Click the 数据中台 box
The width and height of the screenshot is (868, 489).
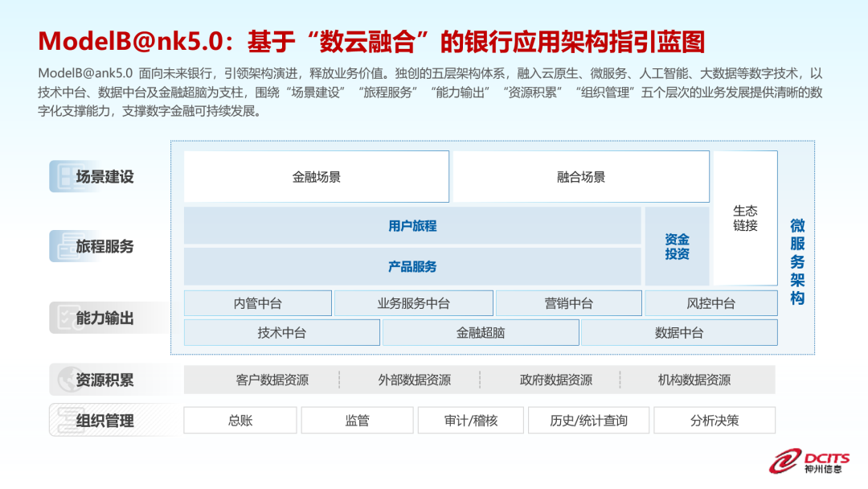(x=679, y=332)
